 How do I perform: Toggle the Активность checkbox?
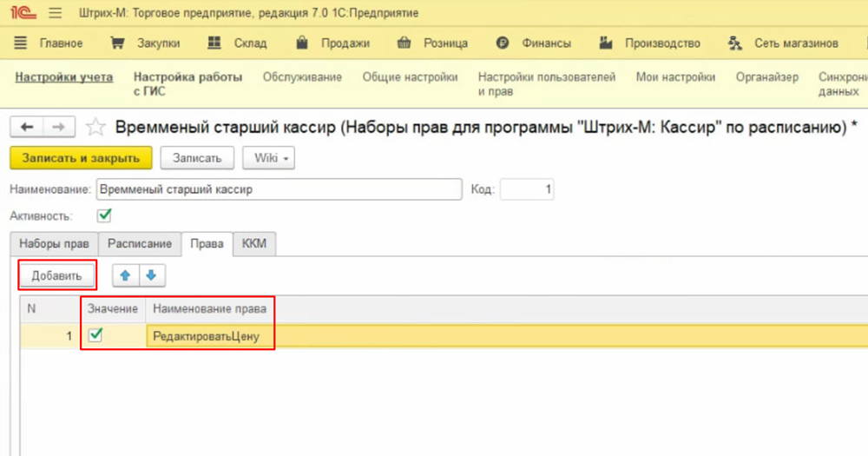pyautogui.click(x=105, y=215)
